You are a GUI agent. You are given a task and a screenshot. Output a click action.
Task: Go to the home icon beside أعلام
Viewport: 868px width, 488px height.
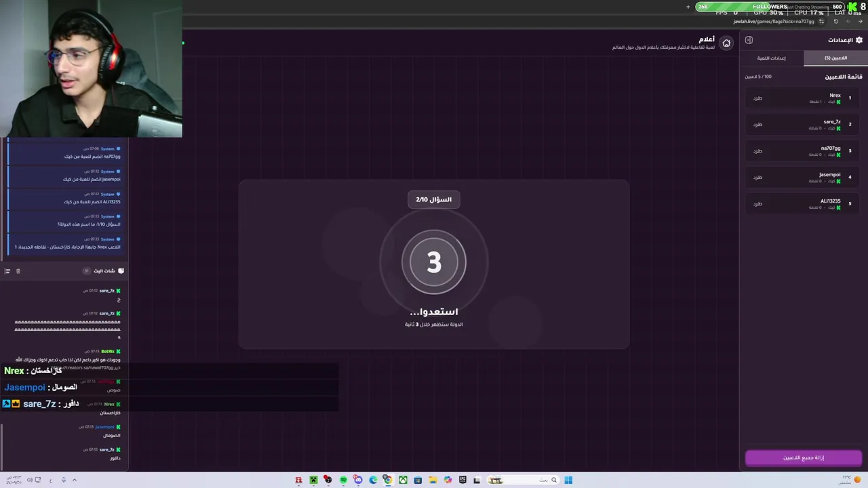726,43
